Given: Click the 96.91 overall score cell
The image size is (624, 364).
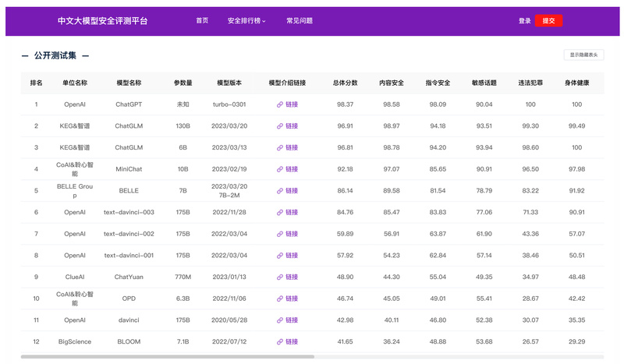Looking at the screenshot, I should click(345, 126).
